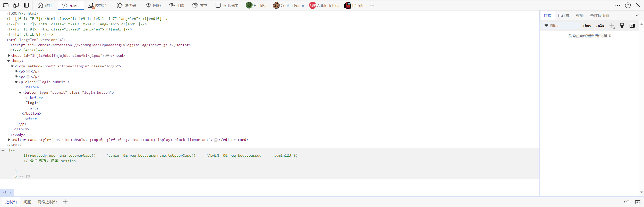Viewport: 644px width, 207px height.
Task: Open the HackBar extension tab
Action: (x=257, y=5)
